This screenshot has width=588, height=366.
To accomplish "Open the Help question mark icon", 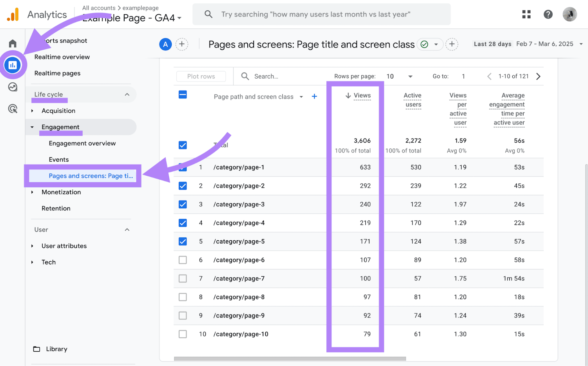I will tap(548, 14).
